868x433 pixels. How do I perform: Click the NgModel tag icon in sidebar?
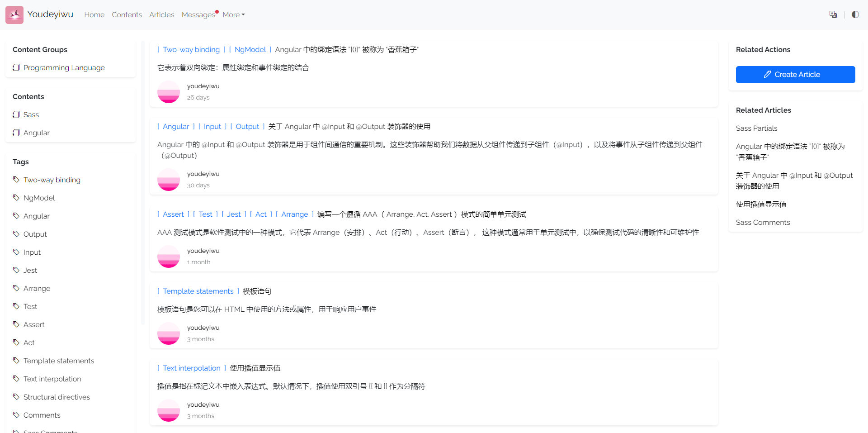tap(16, 198)
